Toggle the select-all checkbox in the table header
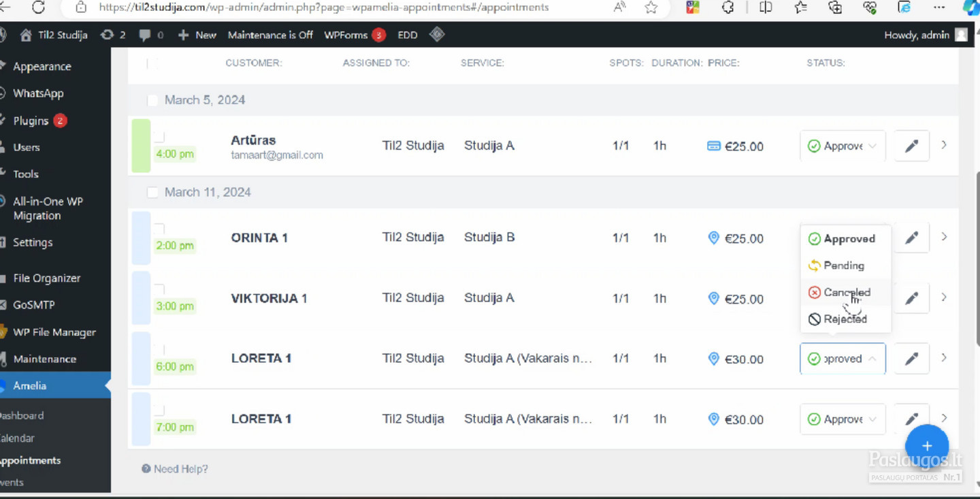Screen dimensions: 980x499 [152, 63]
